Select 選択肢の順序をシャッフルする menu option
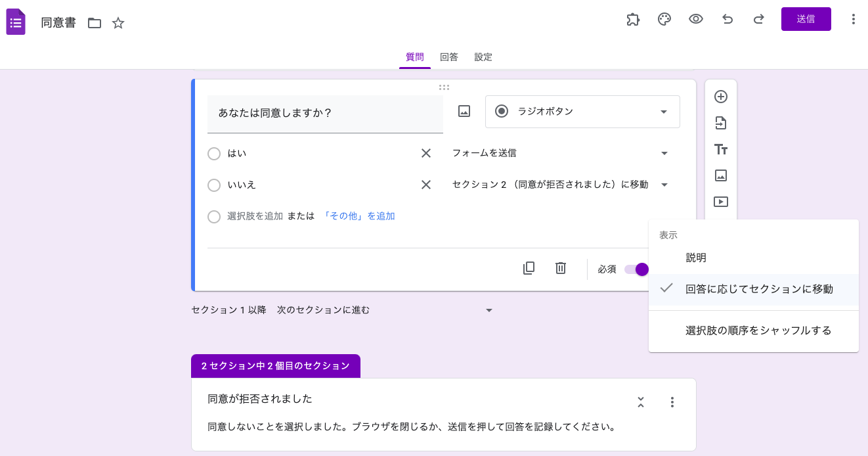 [758, 331]
